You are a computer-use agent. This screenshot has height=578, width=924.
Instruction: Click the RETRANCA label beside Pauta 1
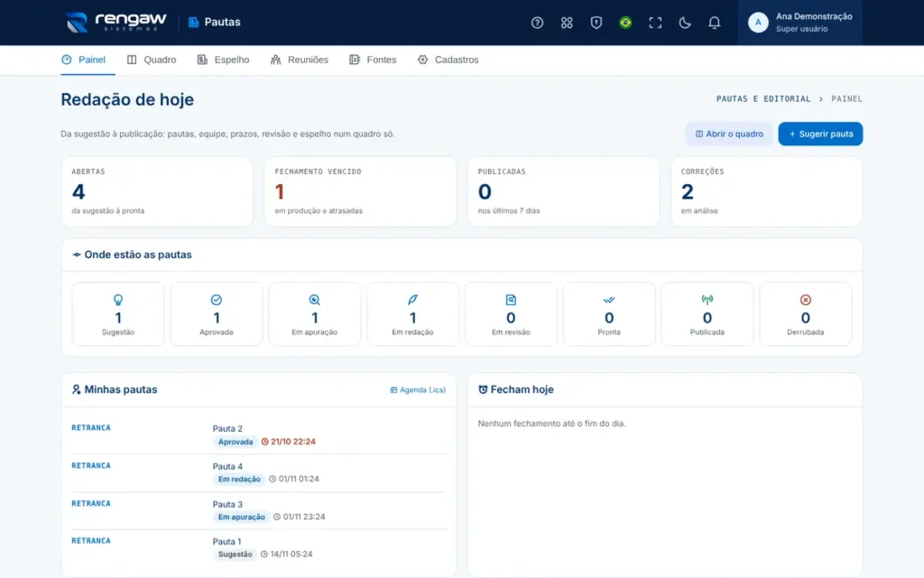(x=91, y=541)
